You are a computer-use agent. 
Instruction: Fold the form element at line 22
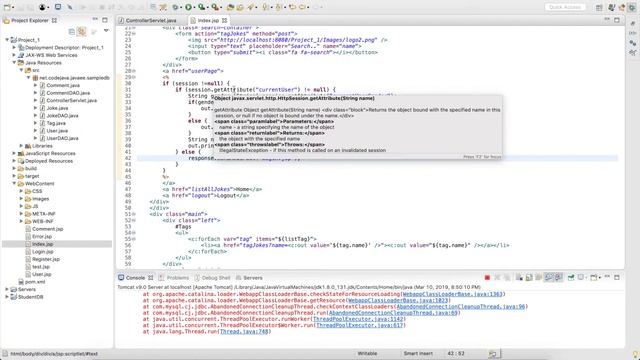point(134,34)
